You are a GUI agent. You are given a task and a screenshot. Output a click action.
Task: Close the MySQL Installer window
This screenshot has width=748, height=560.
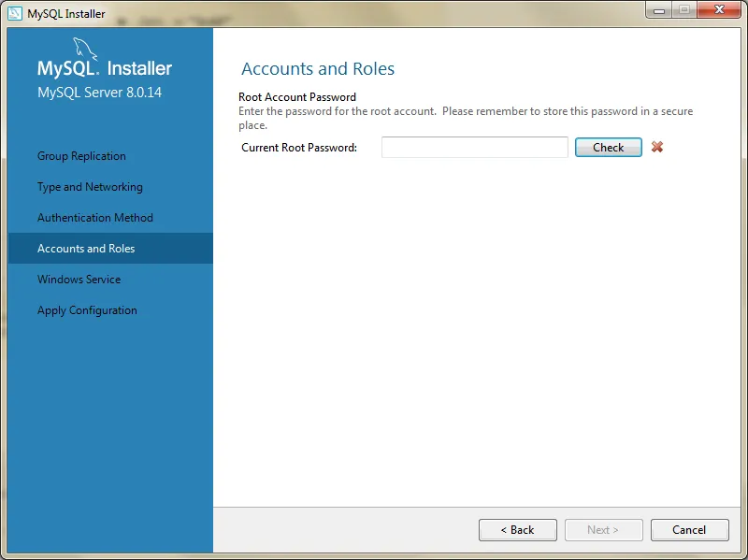[719, 9]
